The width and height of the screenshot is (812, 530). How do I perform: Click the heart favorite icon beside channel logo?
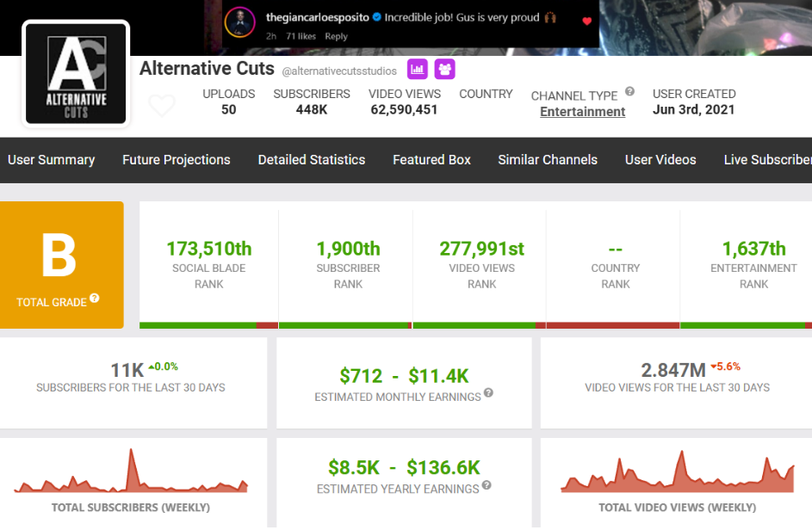(162, 106)
